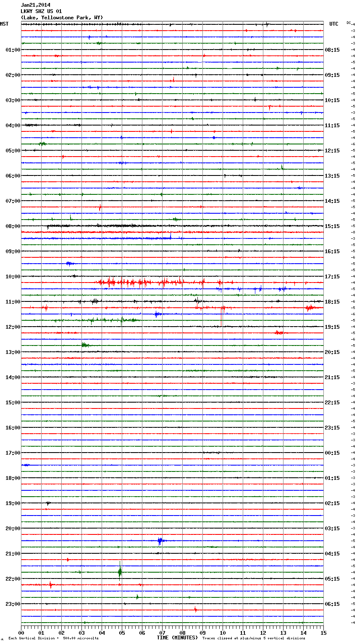Click the 22:15 UTC time label
The width and height of the screenshot is (357, 644).
[332, 403]
